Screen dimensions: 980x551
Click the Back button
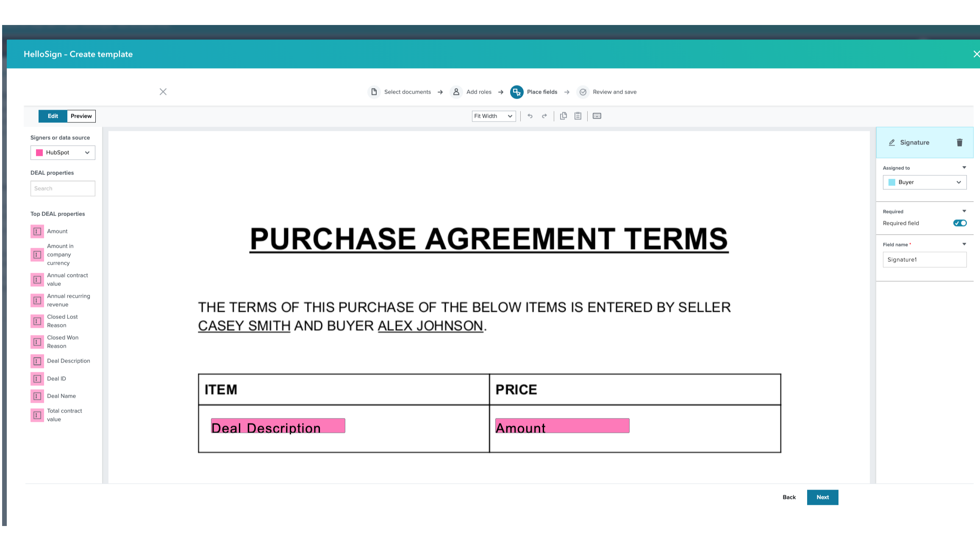(x=789, y=497)
